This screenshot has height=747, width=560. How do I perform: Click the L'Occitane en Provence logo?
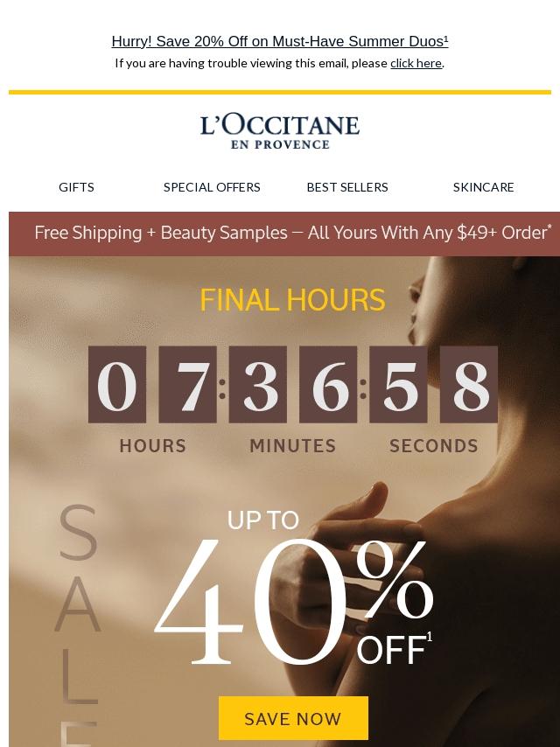click(x=280, y=132)
